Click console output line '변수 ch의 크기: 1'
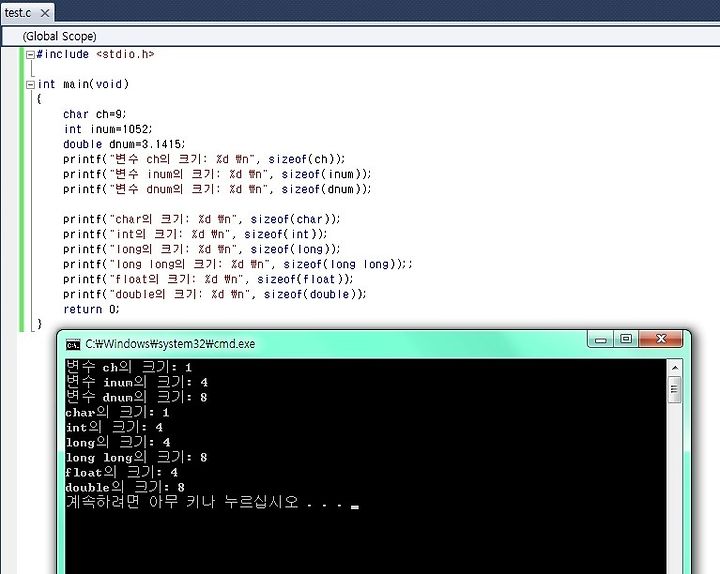This screenshot has height=574, width=720. point(129,367)
